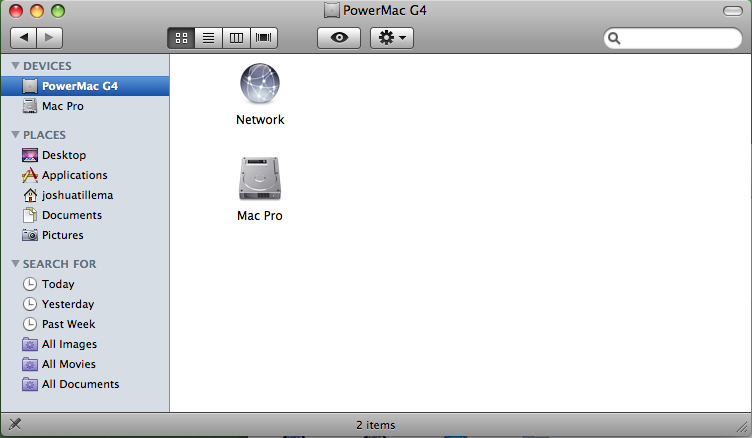Open joshuatillema home folder
Image resolution: width=752 pixels, height=438 pixels.
pyautogui.click(x=85, y=195)
